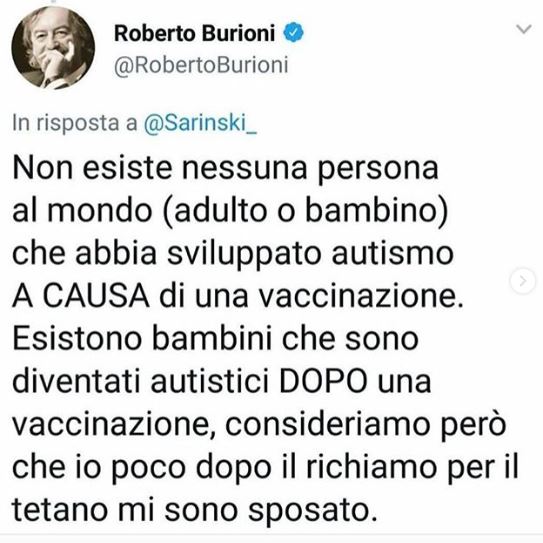Click the capitalized words 'A CAUSA'
Screen dimensions: 543x543
tap(81, 297)
